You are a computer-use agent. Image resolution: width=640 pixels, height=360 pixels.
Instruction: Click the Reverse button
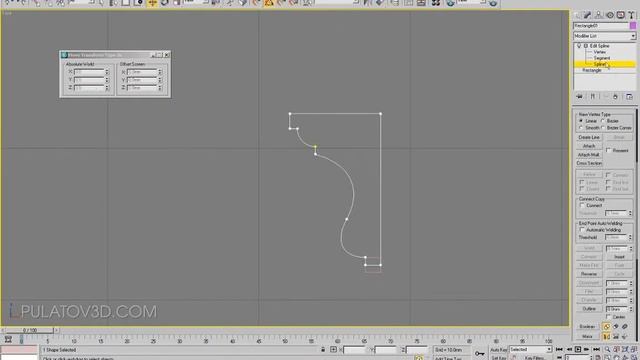[589, 274]
